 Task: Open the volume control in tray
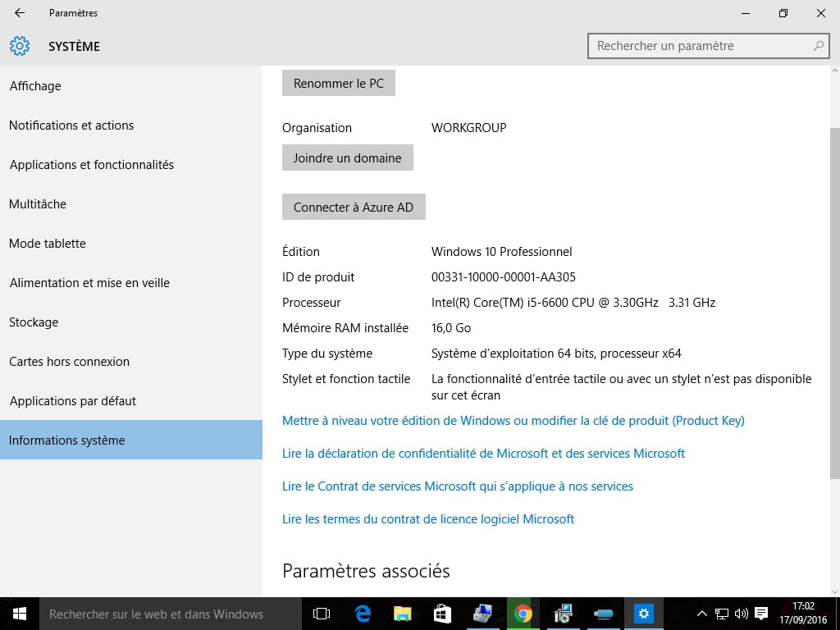tap(742, 614)
